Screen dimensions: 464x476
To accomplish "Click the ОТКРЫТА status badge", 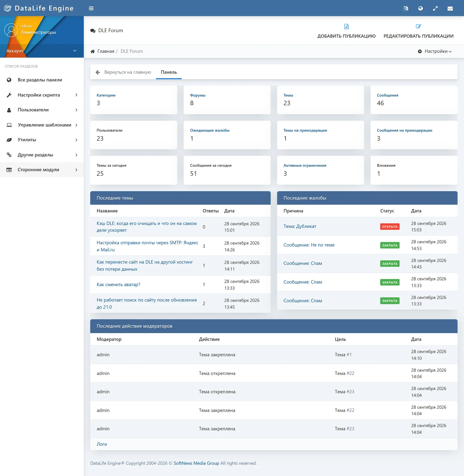I will pos(389,227).
